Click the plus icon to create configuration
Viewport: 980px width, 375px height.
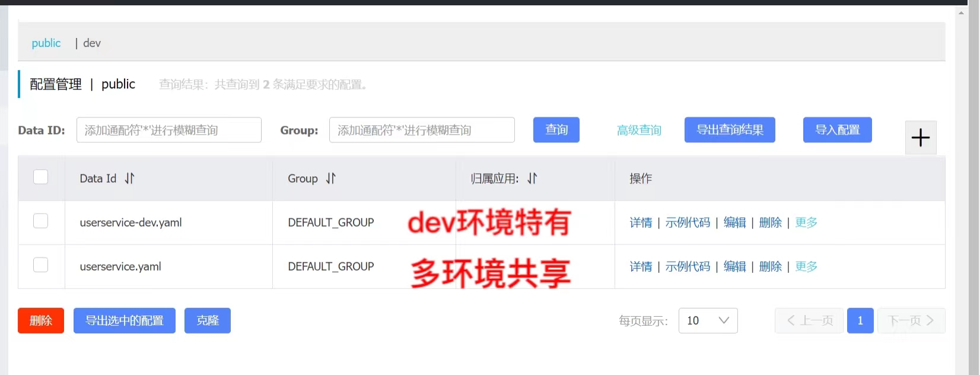point(920,138)
